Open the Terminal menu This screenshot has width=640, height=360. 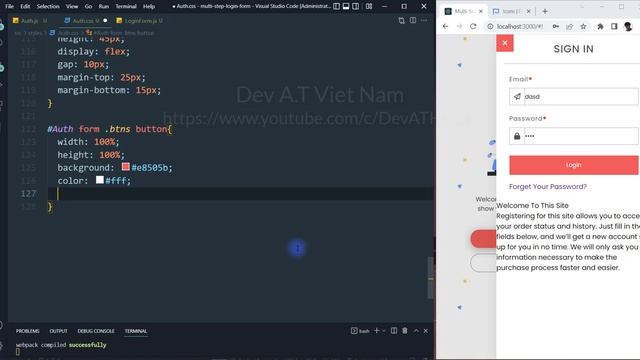click(126, 6)
